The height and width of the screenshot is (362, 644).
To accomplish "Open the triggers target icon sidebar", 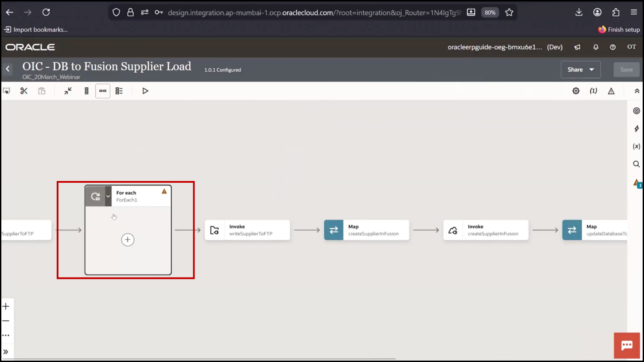I will [636, 111].
